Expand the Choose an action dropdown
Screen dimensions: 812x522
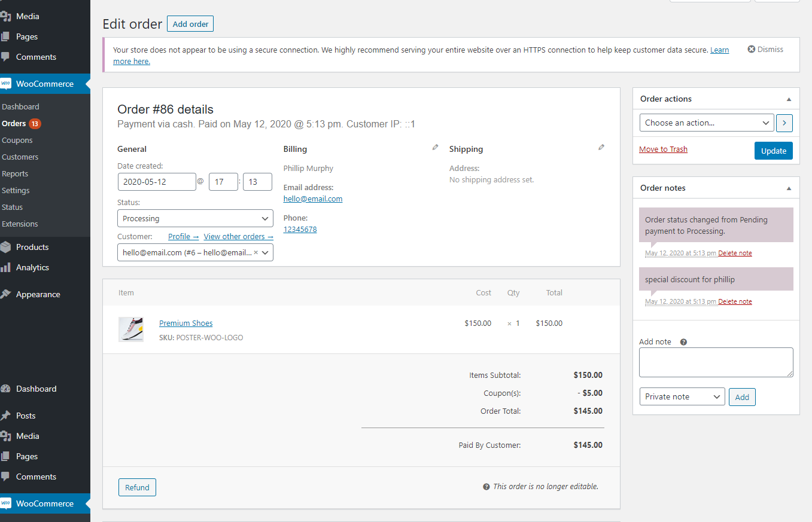707,123
